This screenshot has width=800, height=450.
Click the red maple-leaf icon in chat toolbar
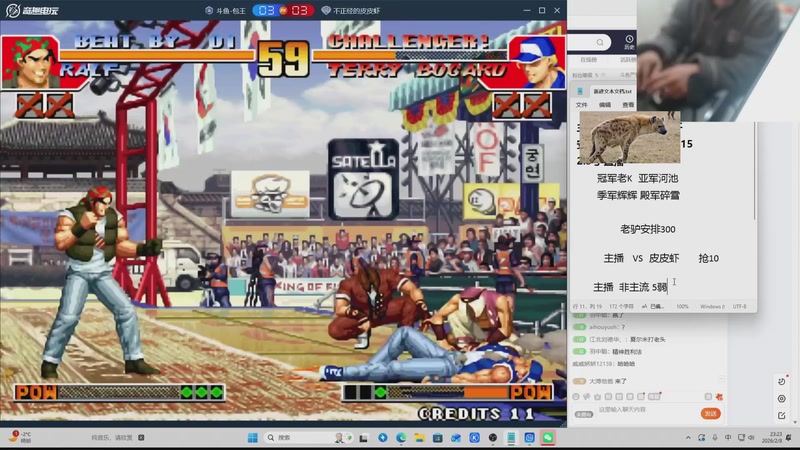(719, 396)
